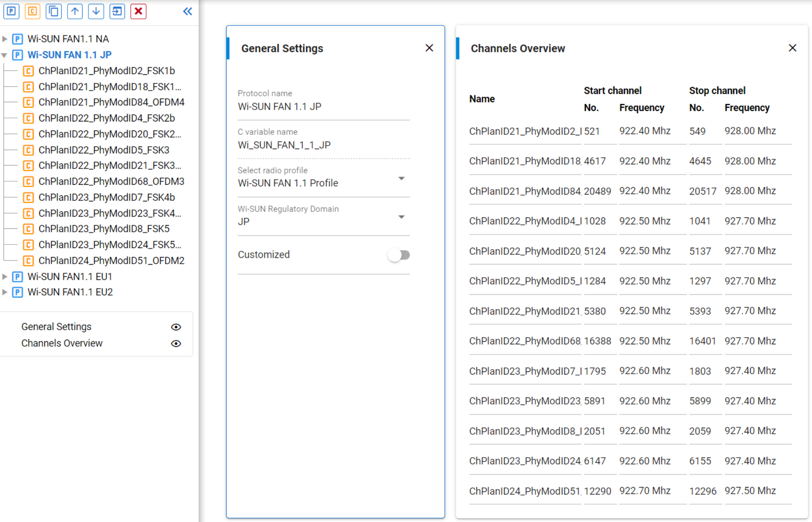Click the C variable name field
The height and width of the screenshot is (522, 812).
pos(323,145)
